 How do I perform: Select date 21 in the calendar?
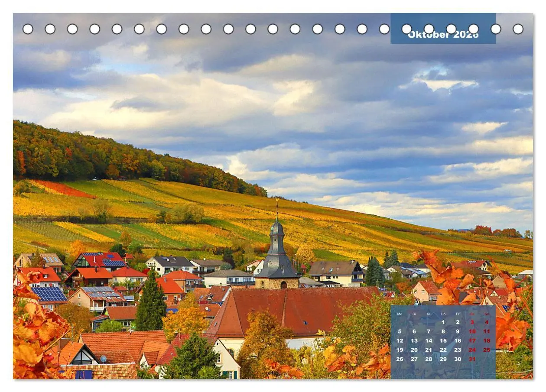pyautogui.click(x=429, y=350)
